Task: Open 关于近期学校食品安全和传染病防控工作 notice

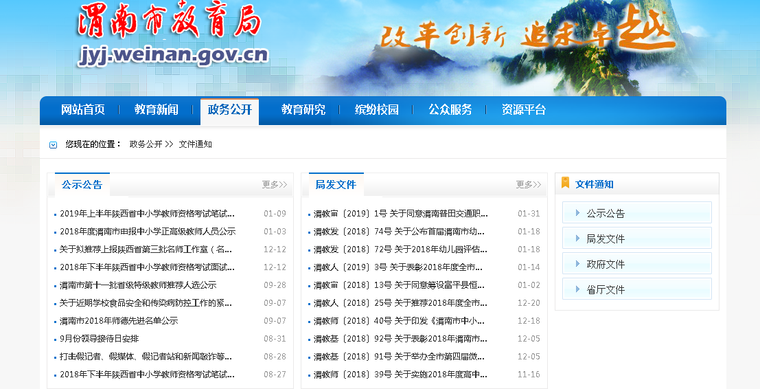Action: tap(145, 303)
